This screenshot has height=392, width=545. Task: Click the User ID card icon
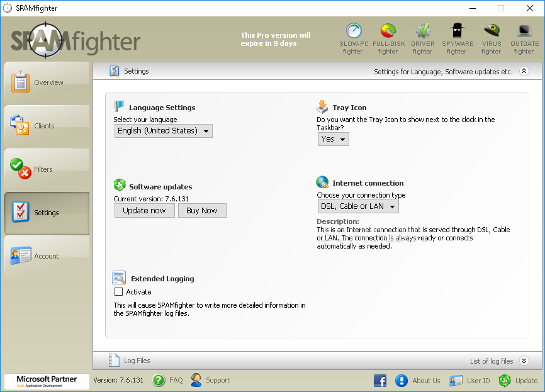click(456, 381)
